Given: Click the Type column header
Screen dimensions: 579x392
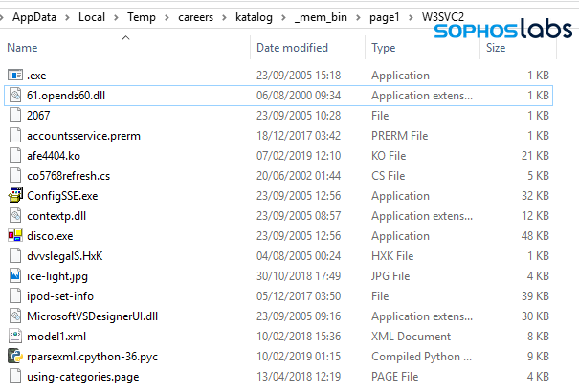Looking at the screenshot, I should (384, 47).
